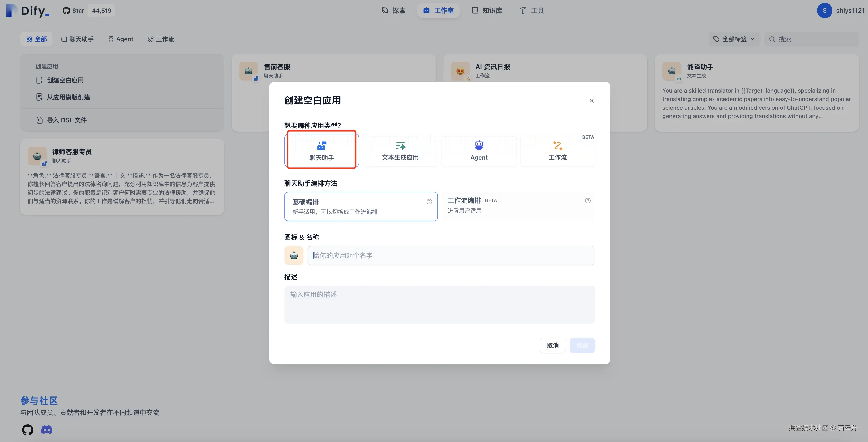
Task: Close the 创建空白应用 dialog
Action: click(x=591, y=101)
